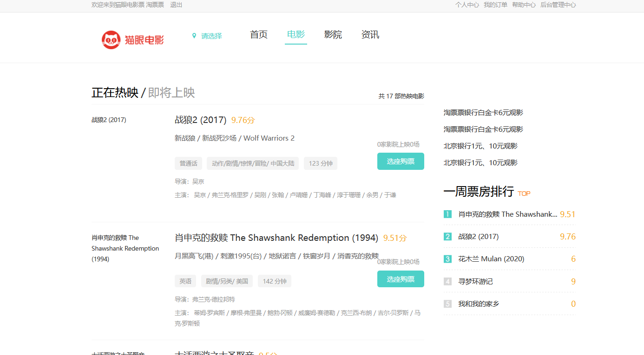Buy tickets for The Shawshank Redemption
This screenshot has height=355, width=644.
(x=401, y=279)
